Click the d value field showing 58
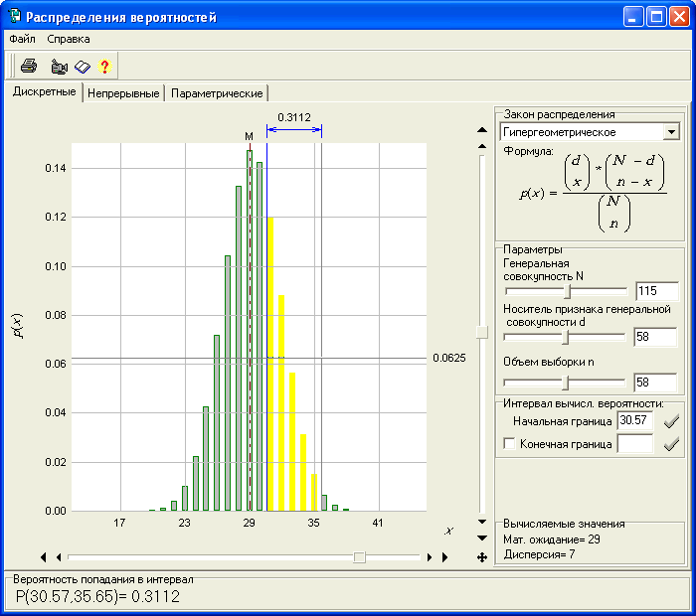Screen dimensions: 696x616 [x=655, y=337]
